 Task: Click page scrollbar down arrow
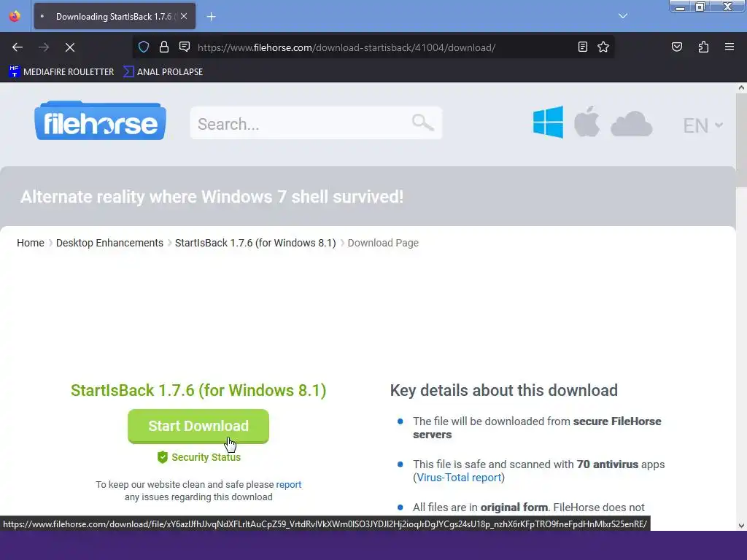[x=741, y=526]
